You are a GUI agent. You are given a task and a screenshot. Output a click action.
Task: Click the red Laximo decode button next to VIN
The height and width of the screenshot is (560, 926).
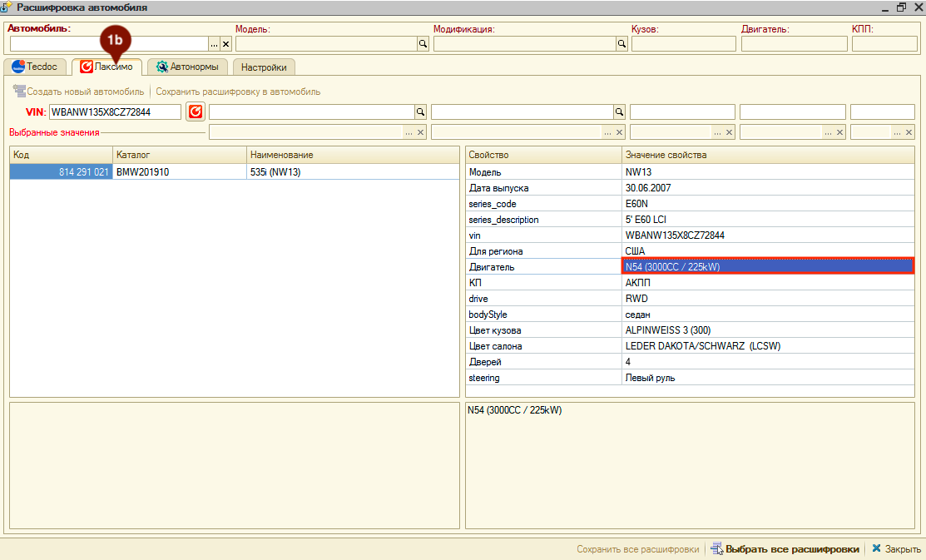tap(196, 112)
